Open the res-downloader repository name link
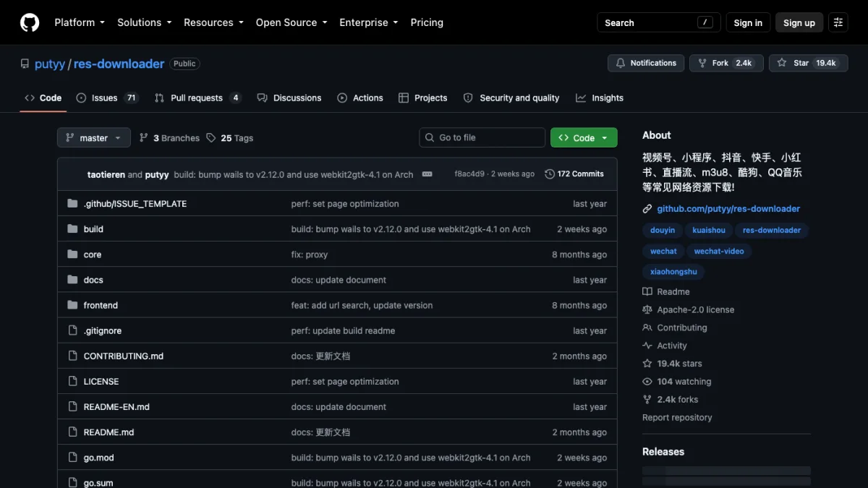868x488 pixels. pos(119,64)
